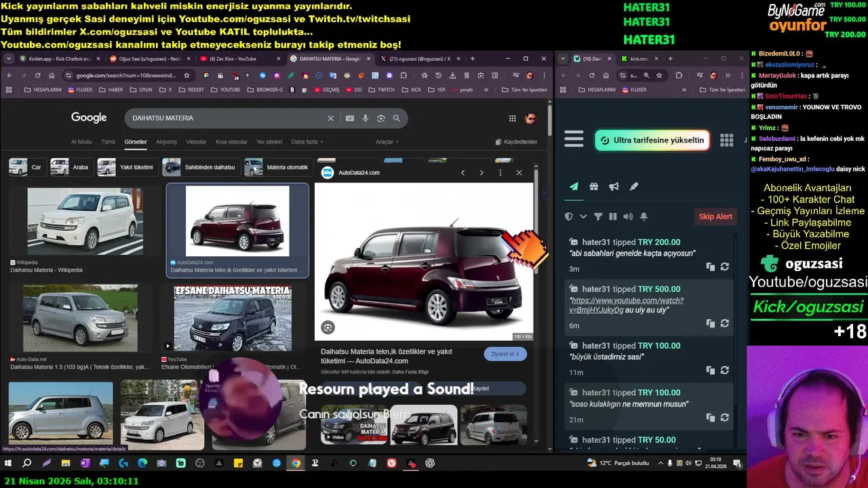Click the Google search magnifier icon
The width and height of the screenshot is (868, 488).
397,118
